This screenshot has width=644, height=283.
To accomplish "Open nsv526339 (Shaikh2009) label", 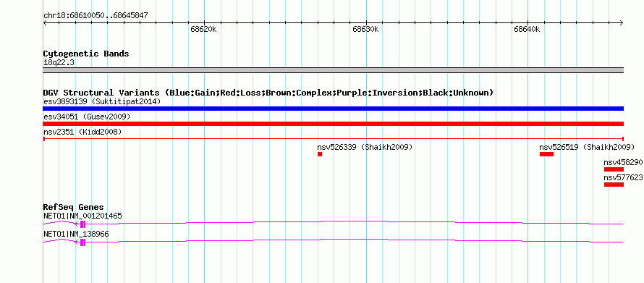I will pos(365,147).
